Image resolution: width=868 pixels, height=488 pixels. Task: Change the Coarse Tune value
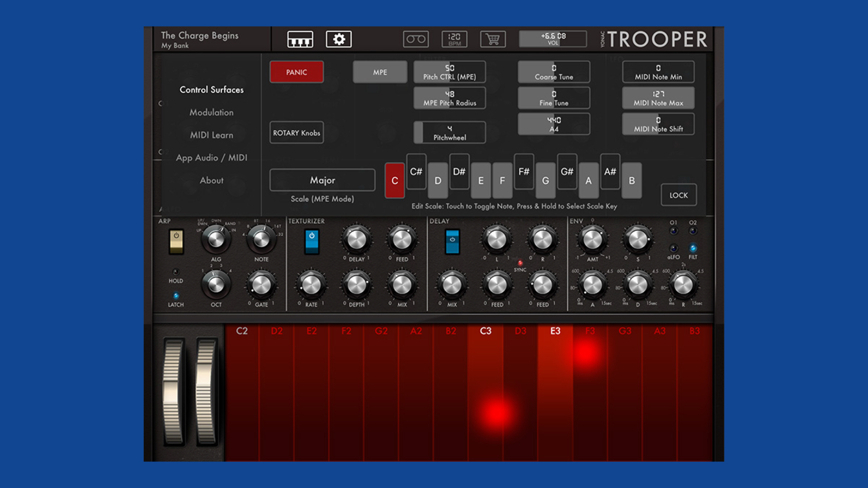[x=554, y=72]
